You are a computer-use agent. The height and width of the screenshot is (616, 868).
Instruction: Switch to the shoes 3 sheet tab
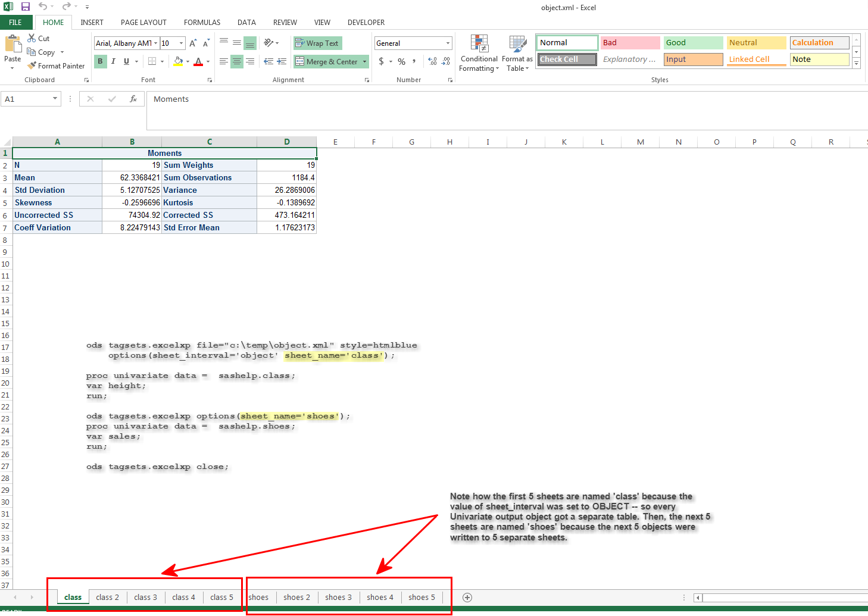[x=338, y=598]
